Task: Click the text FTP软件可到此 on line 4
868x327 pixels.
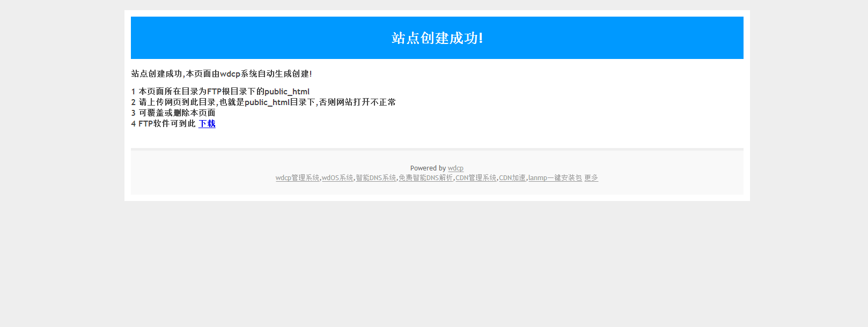Action: pyautogui.click(x=167, y=124)
